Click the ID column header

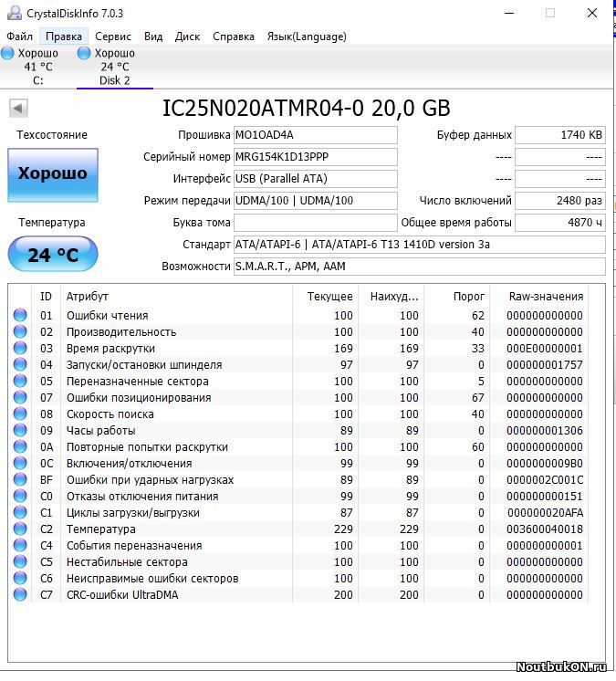(x=46, y=296)
